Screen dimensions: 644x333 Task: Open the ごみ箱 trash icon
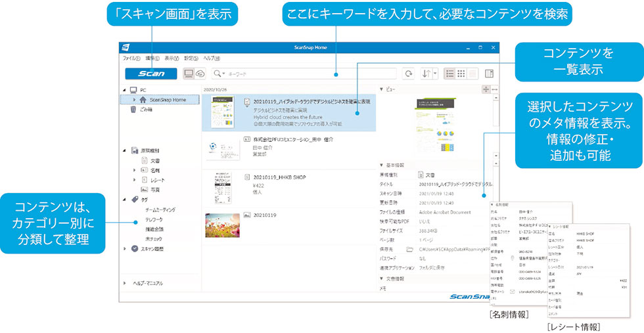133,110
